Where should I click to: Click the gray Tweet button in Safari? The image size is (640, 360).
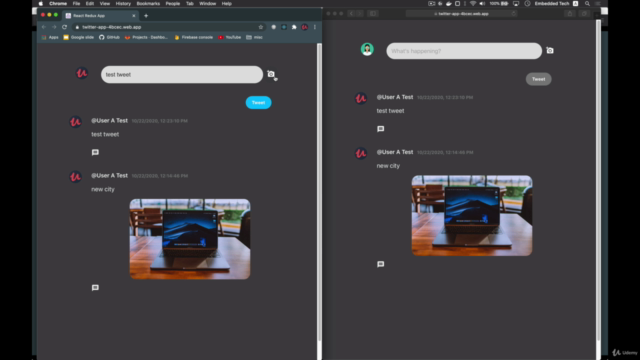tap(538, 79)
